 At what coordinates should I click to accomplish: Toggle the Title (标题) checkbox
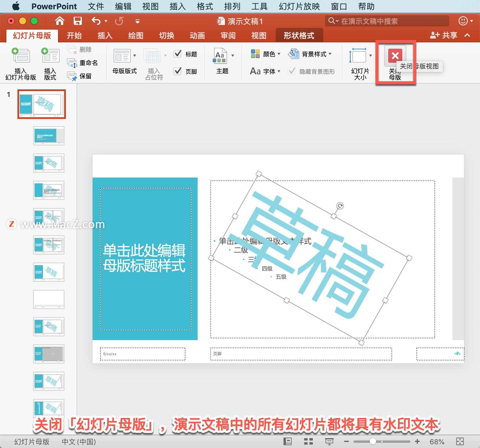click(178, 54)
